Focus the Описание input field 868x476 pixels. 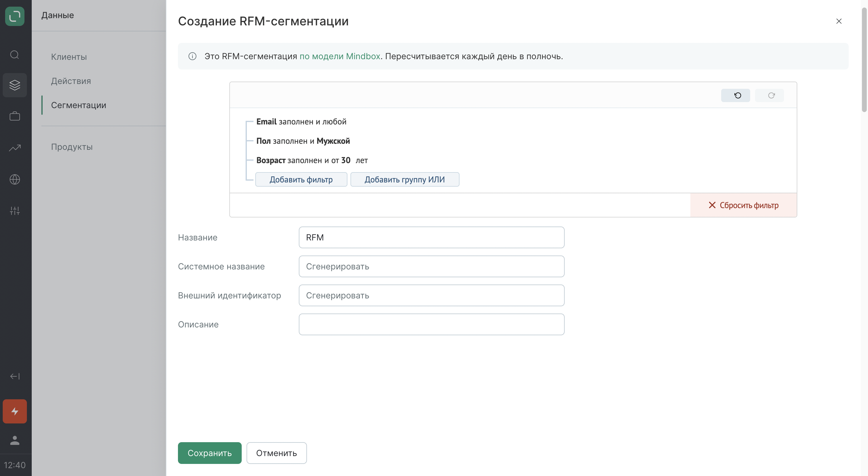(432, 324)
